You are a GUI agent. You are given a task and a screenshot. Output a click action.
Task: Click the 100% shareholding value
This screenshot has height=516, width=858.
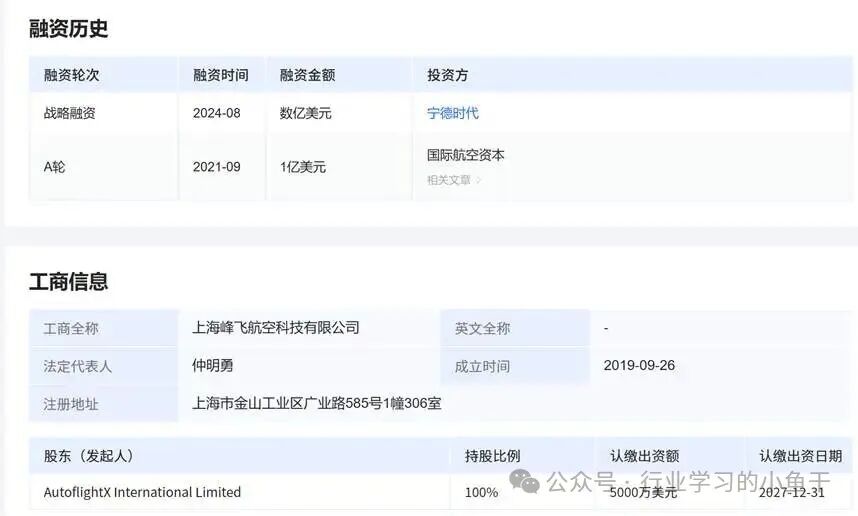(x=482, y=492)
